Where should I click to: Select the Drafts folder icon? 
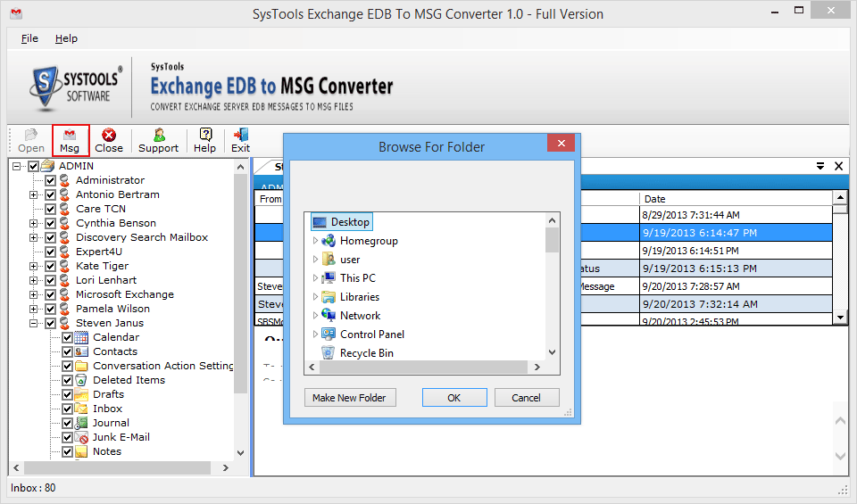click(81, 394)
